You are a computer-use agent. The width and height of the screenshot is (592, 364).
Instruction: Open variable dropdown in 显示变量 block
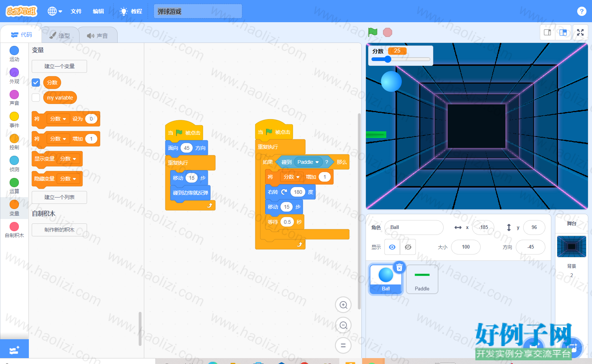[x=68, y=159]
